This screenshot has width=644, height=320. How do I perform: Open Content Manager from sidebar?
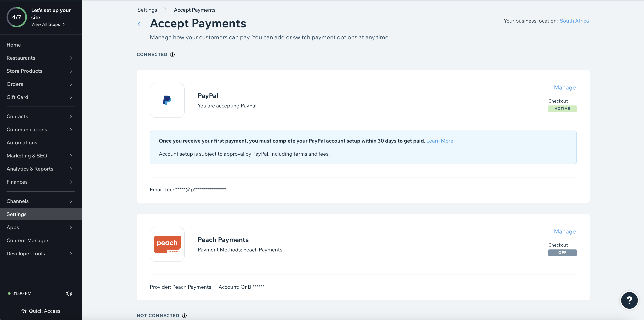point(28,240)
